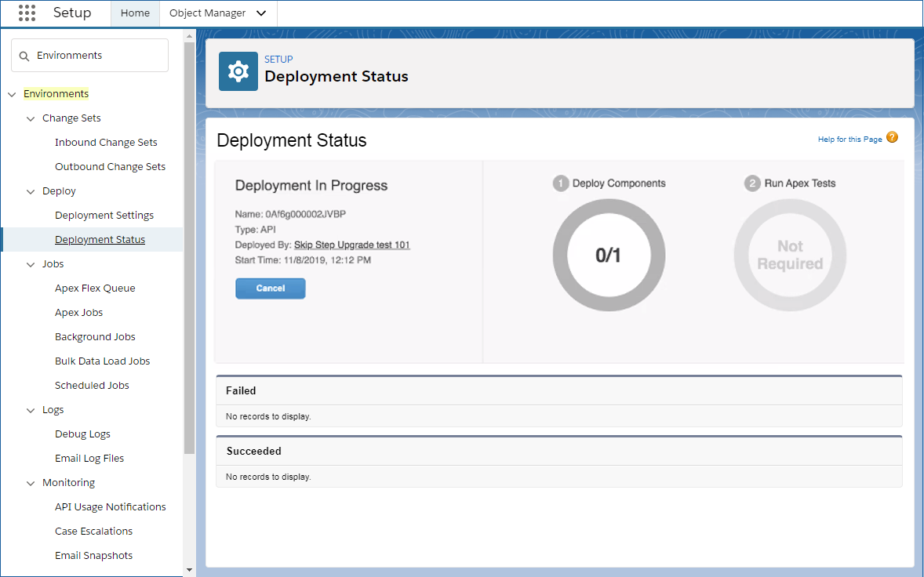
Task: Collapse the Deploy tree section
Action: 31,191
